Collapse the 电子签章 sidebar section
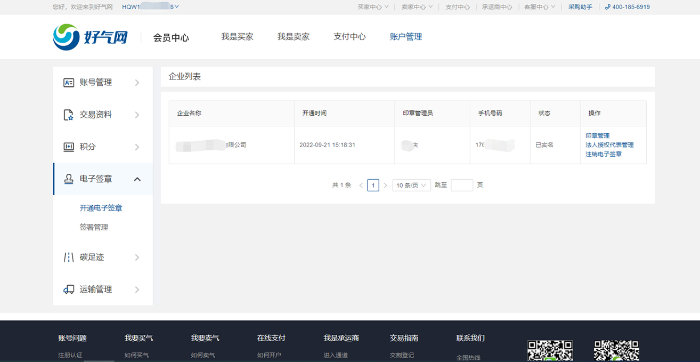The image size is (700, 362). click(137, 179)
